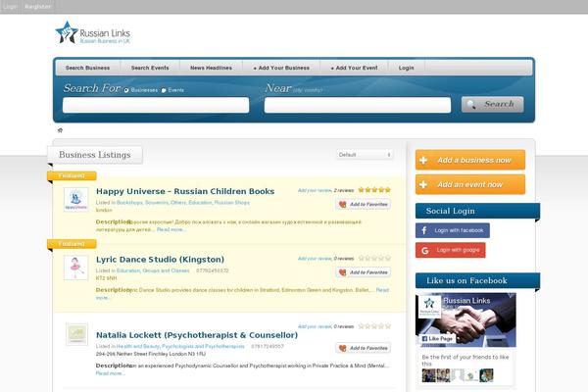Image resolution: width=588 pixels, height=392 pixels.
Task: Click Add your review for Natalia Lockett
Action: click(x=315, y=326)
